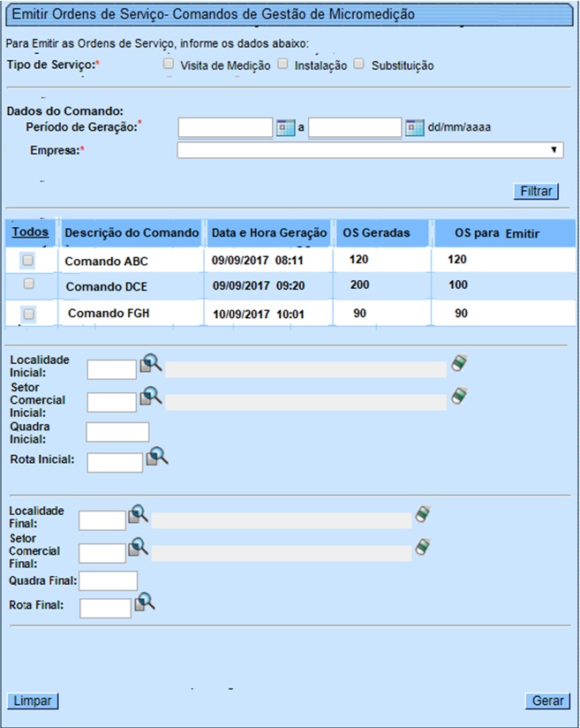Select the Comando ABC row checkbox

(x=28, y=260)
